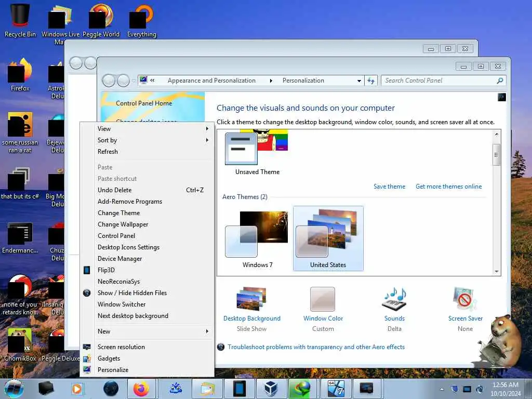
Task: Open Internet Download Manager taskbar icon
Action: [302, 389]
